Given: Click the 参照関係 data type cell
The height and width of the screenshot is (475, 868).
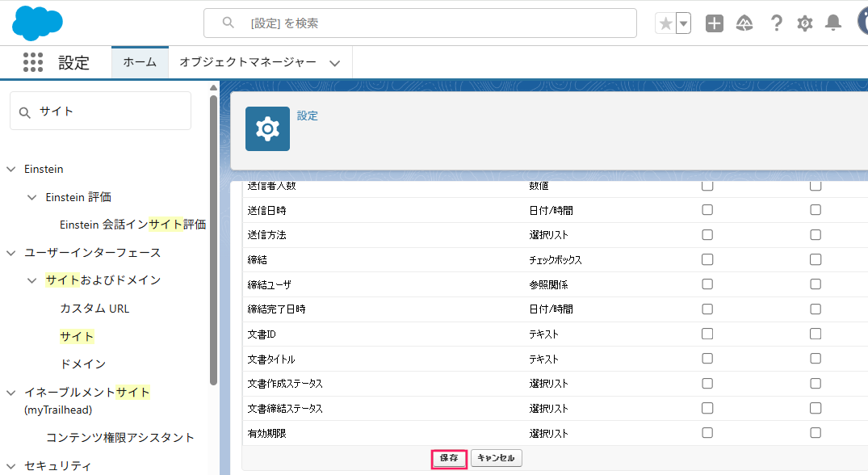Looking at the screenshot, I should coord(548,284).
